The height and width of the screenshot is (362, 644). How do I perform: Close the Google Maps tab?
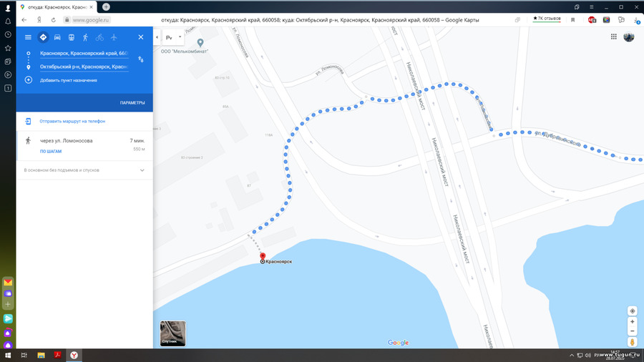click(91, 7)
